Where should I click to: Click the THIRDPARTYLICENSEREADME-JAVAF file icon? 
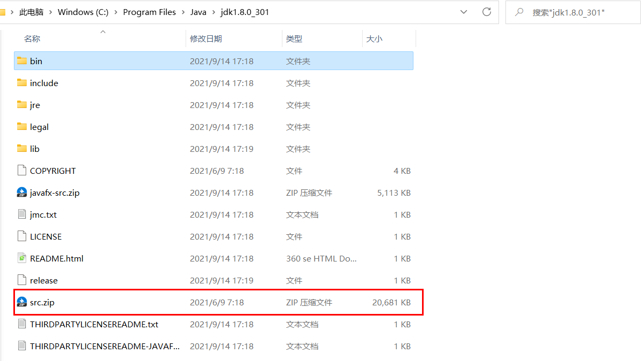coord(21,346)
